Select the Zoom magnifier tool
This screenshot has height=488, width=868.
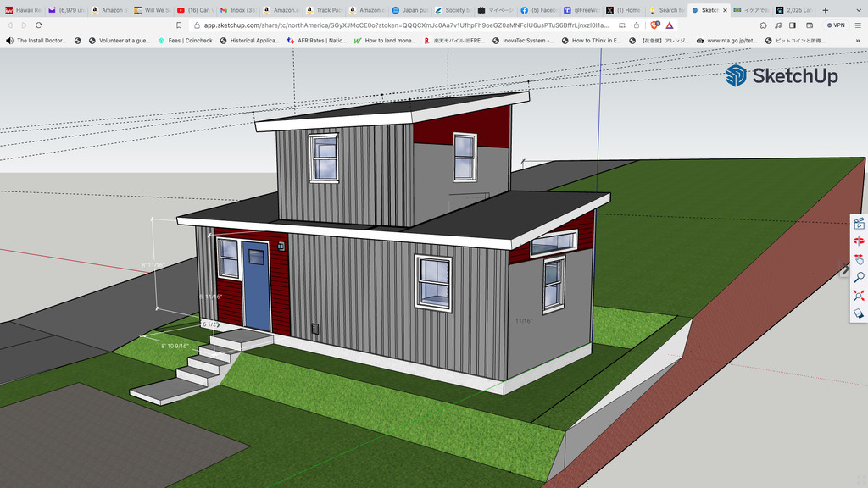(858, 277)
